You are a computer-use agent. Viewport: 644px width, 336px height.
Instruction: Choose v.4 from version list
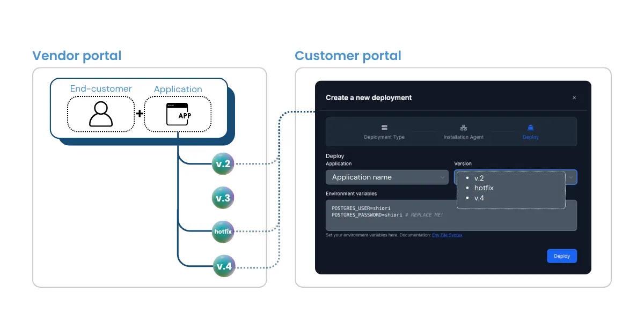pyautogui.click(x=479, y=198)
